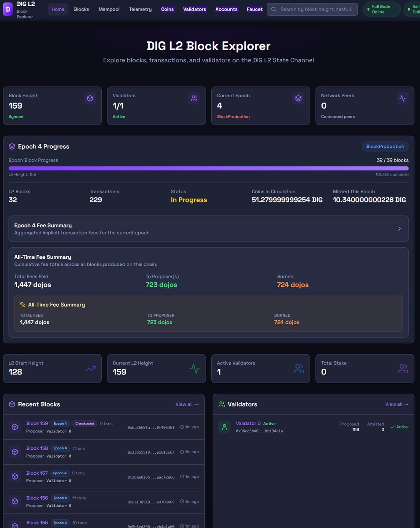Click View all in Recent Blocks
Viewport: 420px width, 528px height.
tap(187, 404)
